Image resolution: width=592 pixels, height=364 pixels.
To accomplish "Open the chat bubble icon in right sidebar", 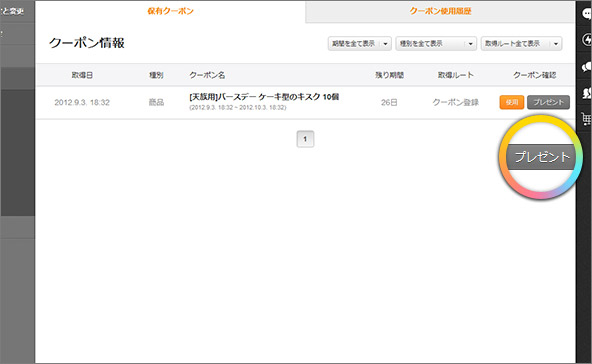I will coord(586,14).
